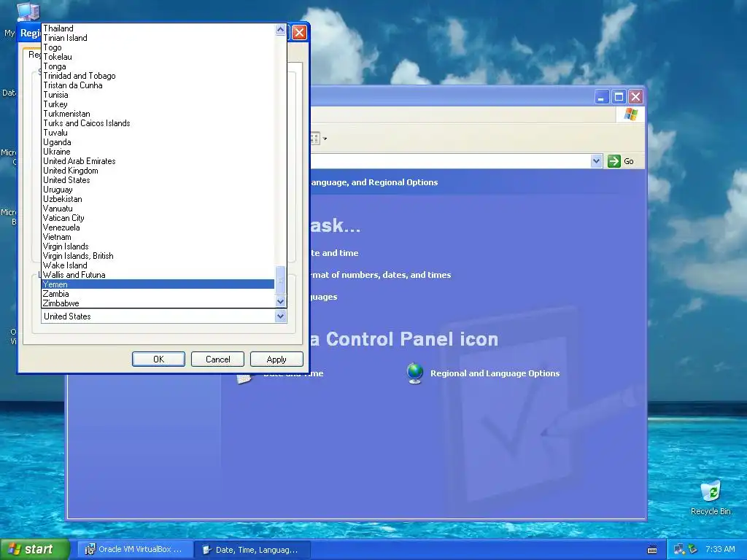
Task: Select Tristan da Cunha
Action: [158, 86]
